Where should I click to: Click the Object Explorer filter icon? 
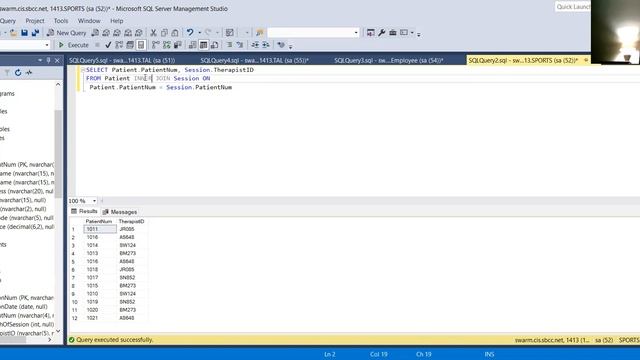point(7,73)
